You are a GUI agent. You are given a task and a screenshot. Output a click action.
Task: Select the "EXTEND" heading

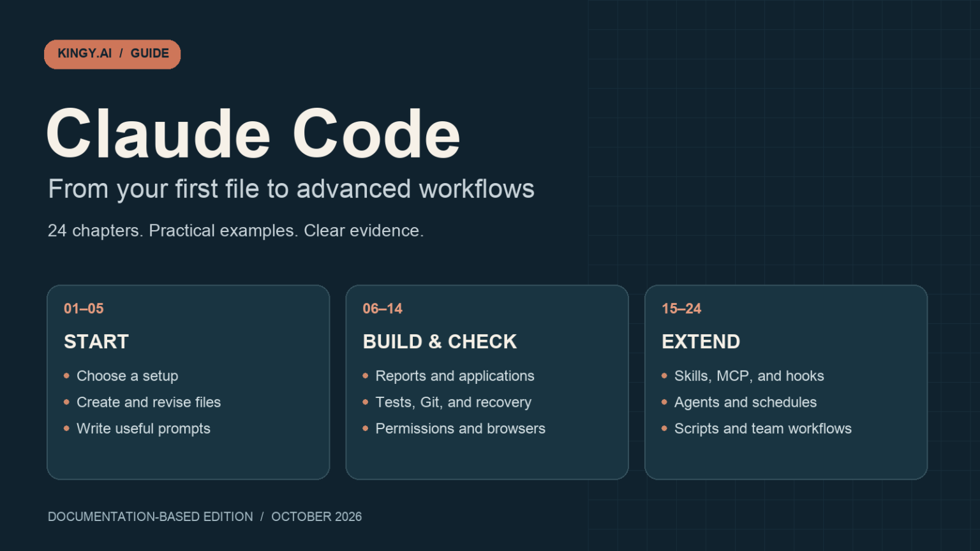coord(701,342)
